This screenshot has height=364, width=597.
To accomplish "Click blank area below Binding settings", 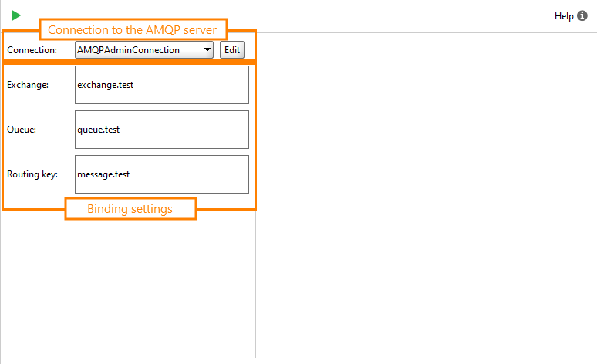I will pos(128,289).
